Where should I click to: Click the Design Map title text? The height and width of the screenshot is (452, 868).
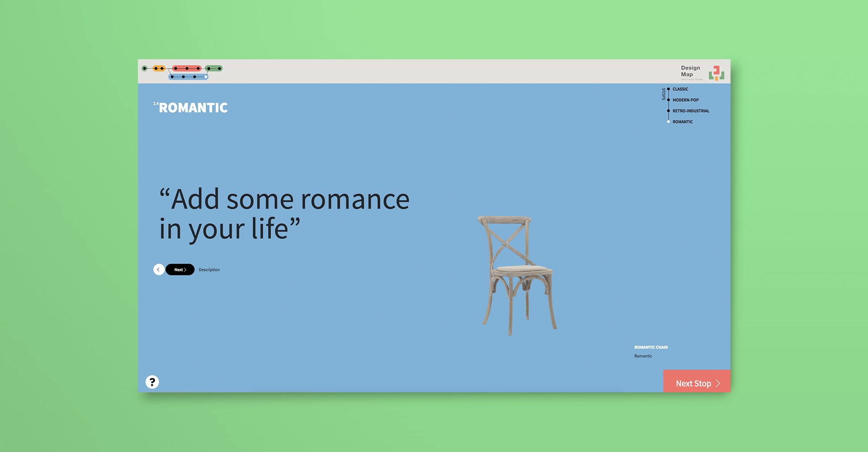[x=690, y=71]
